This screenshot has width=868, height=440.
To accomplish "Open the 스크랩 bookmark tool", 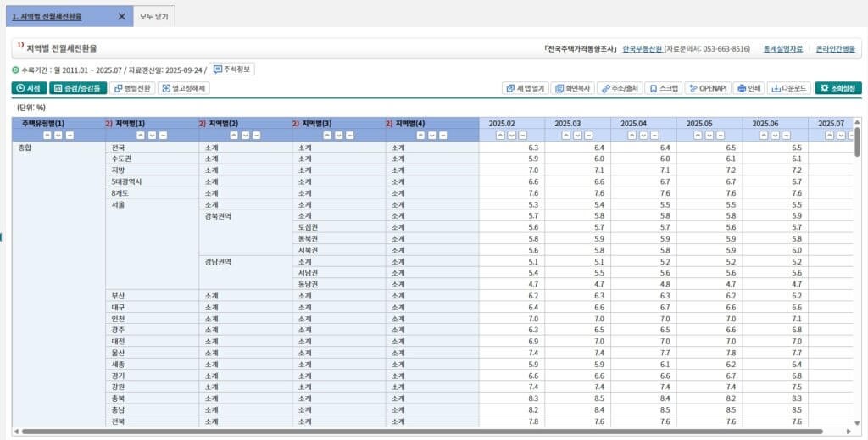I will pos(664,88).
